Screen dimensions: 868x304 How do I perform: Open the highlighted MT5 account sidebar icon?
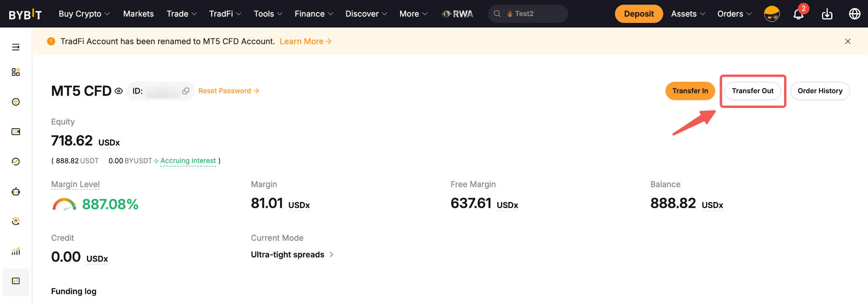point(16,282)
